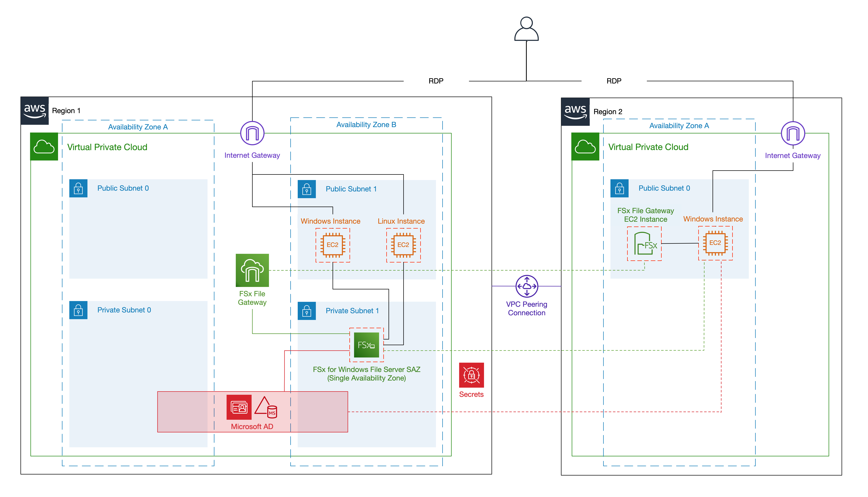Click Virtual Private Cloud text in Region 2

tap(648, 147)
